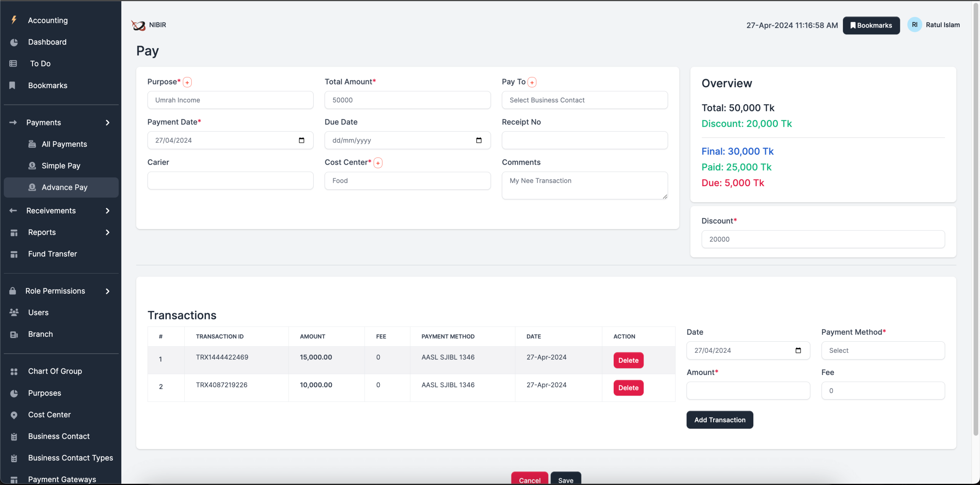Click the plus icon beside Pay To
The width and height of the screenshot is (980, 485).
click(532, 82)
